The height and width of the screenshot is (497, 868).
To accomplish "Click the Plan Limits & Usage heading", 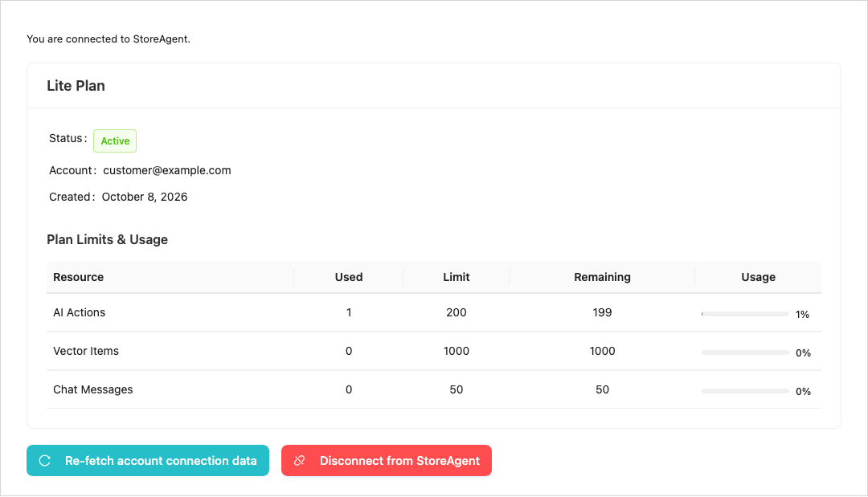I will (108, 239).
